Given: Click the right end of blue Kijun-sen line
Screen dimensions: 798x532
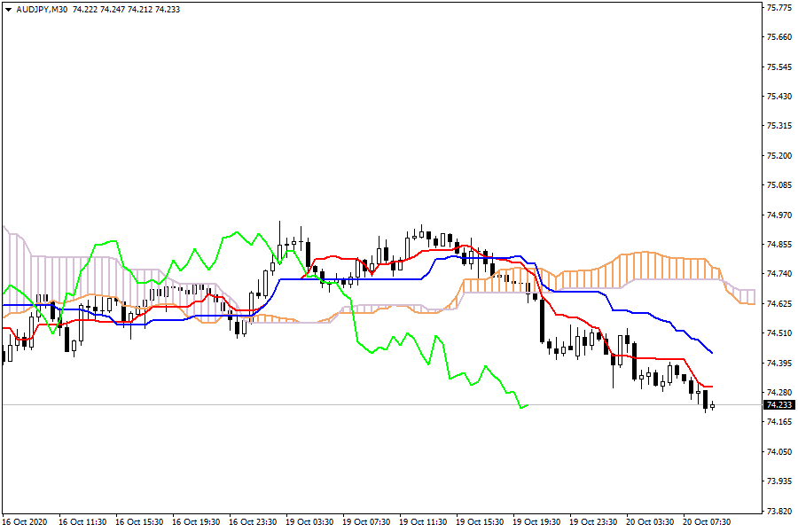Looking at the screenshot, I should pyautogui.click(x=713, y=353).
